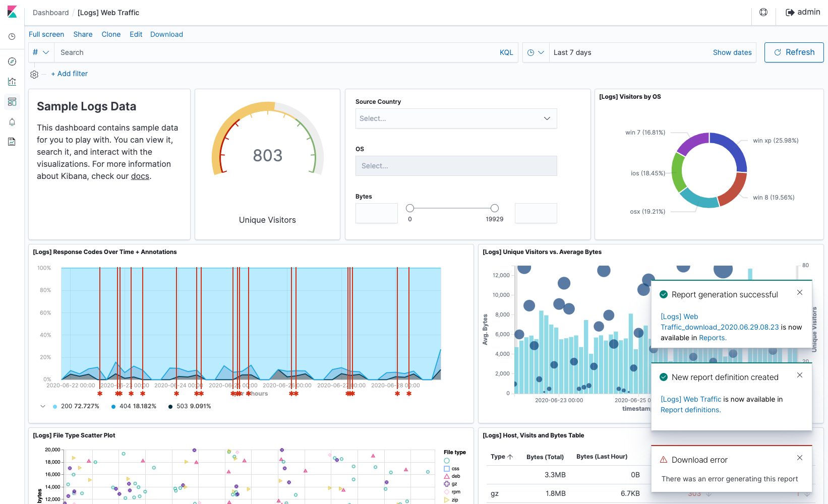Close Download error toast
Viewport: 828px width, 504px height.
tap(800, 458)
